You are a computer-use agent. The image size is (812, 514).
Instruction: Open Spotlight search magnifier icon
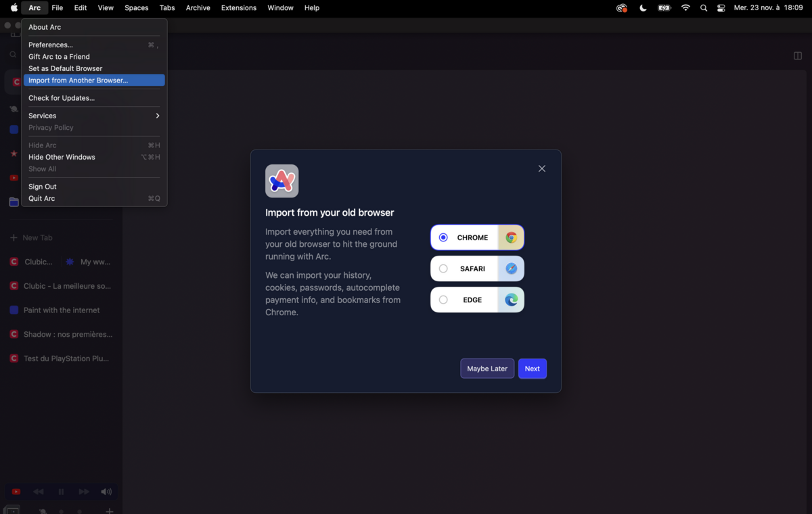[x=704, y=8]
